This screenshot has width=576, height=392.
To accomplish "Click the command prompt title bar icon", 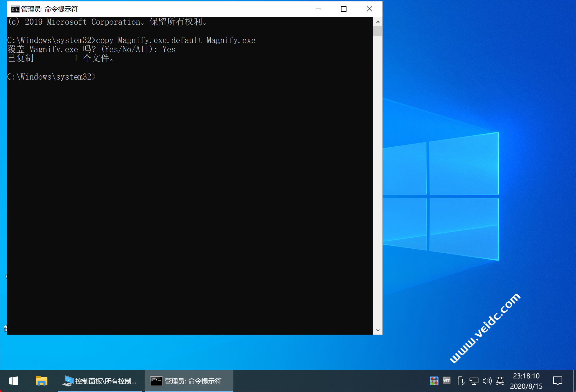I will coord(15,9).
